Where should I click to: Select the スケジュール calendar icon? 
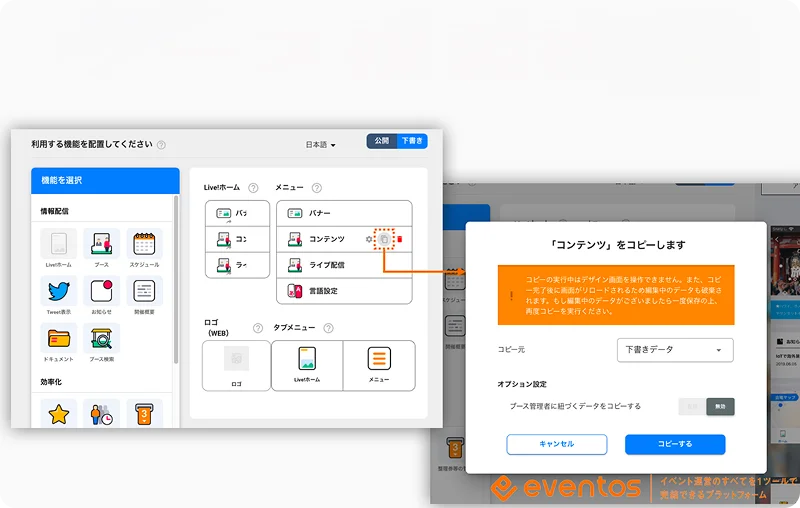(144, 245)
